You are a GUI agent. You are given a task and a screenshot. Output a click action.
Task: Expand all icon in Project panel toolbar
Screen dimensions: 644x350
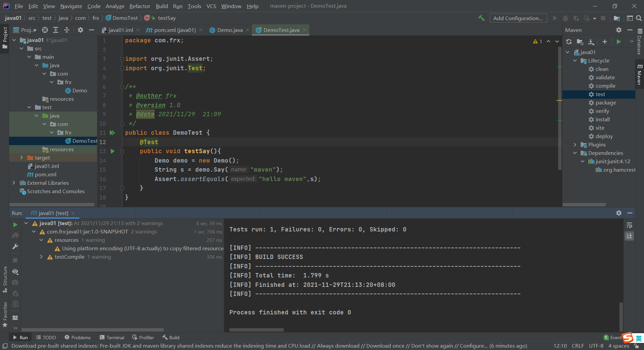[56, 30]
